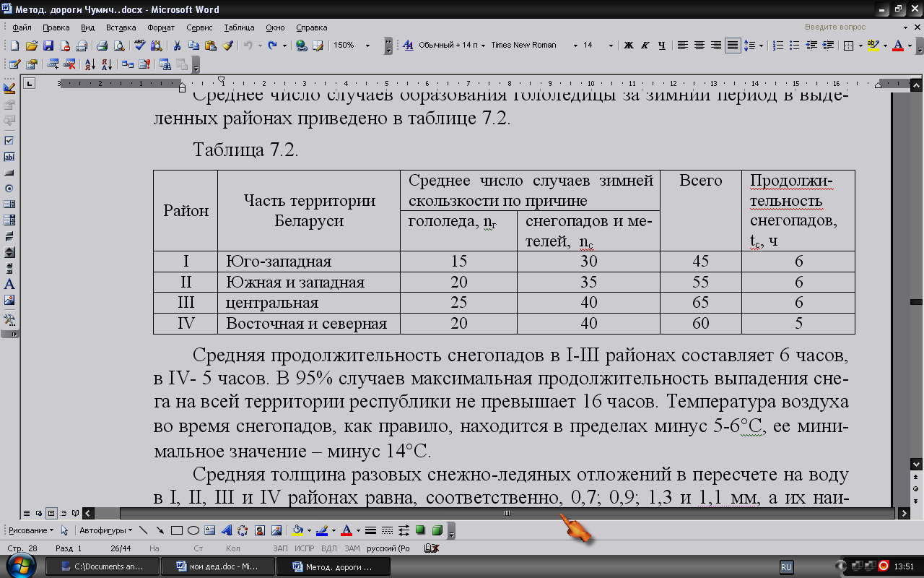
Task: Align text right
Action: (x=715, y=46)
